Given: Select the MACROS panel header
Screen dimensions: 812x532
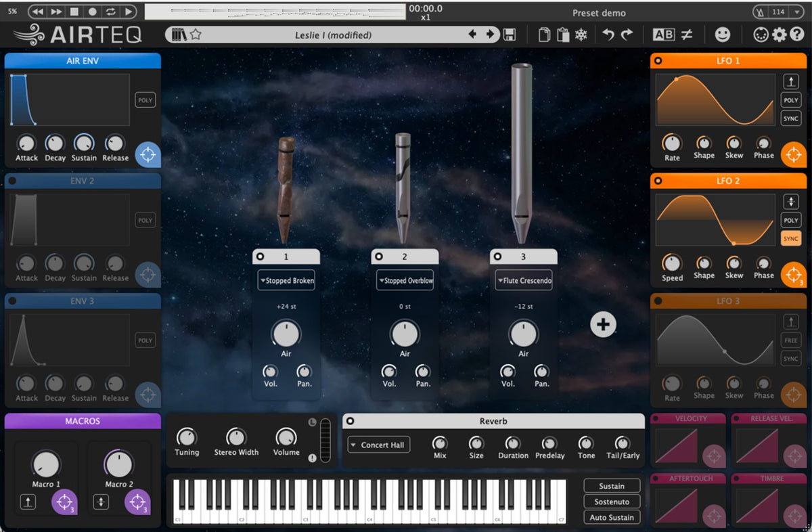Looking at the screenshot, I should pyautogui.click(x=83, y=421).
